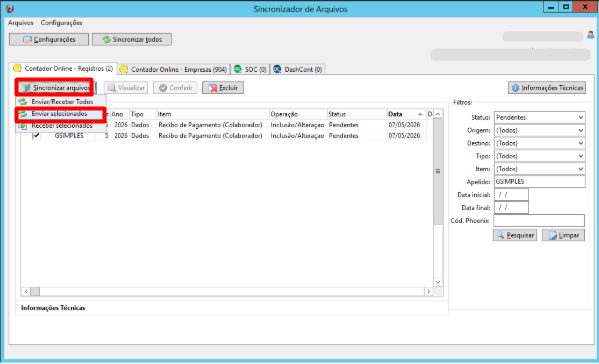Screen dimensions: 599x364
Task: Click the table scroll up arrow
Action: 438,114
